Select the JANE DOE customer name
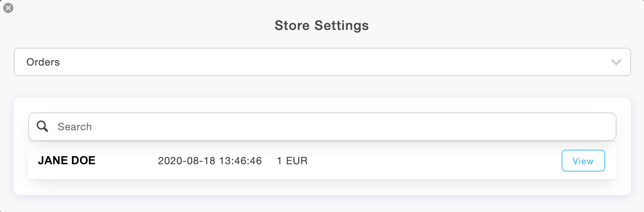 click(67, 161)
